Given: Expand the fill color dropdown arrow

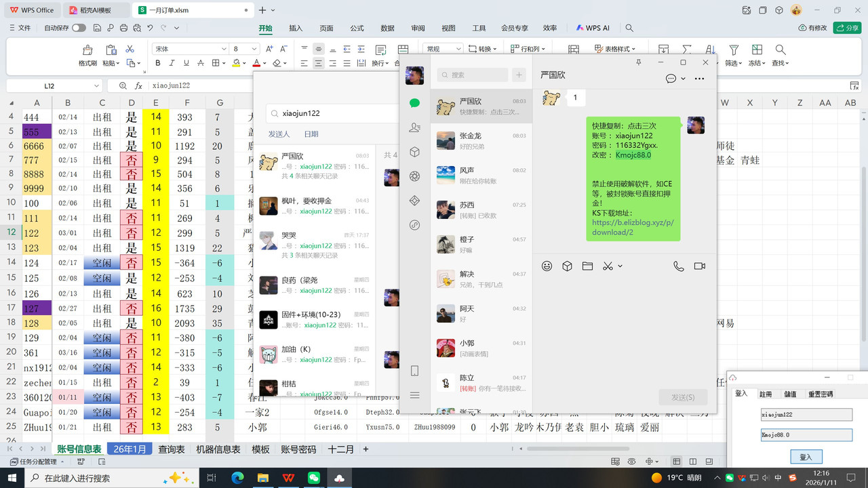Looking at the screenshot, I should [245, 63].
